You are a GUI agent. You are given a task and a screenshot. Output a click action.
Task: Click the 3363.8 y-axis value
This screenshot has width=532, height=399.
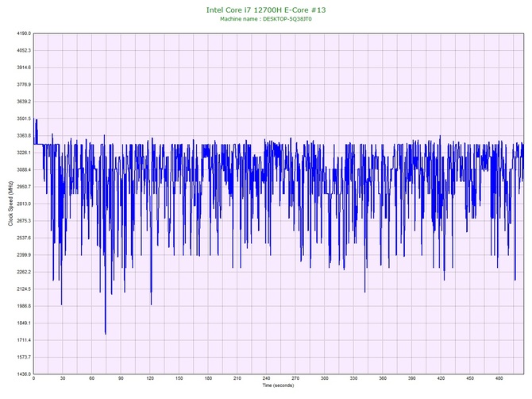tap(24, 135)
